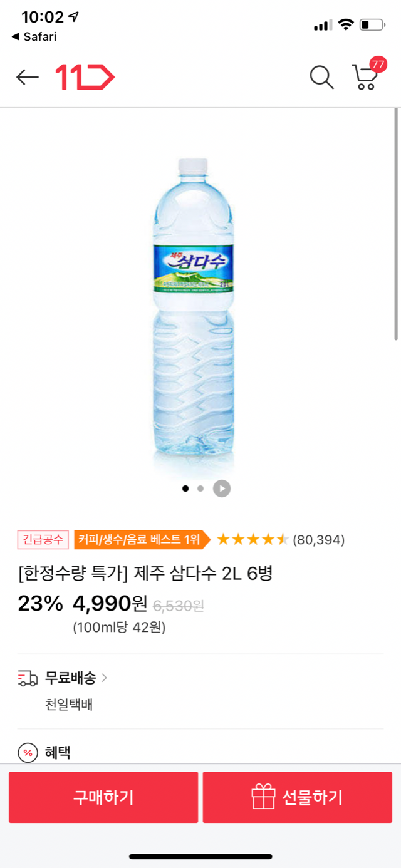
Task: Tap the 긴급공수 badge
Action: [x=43, y=539]
